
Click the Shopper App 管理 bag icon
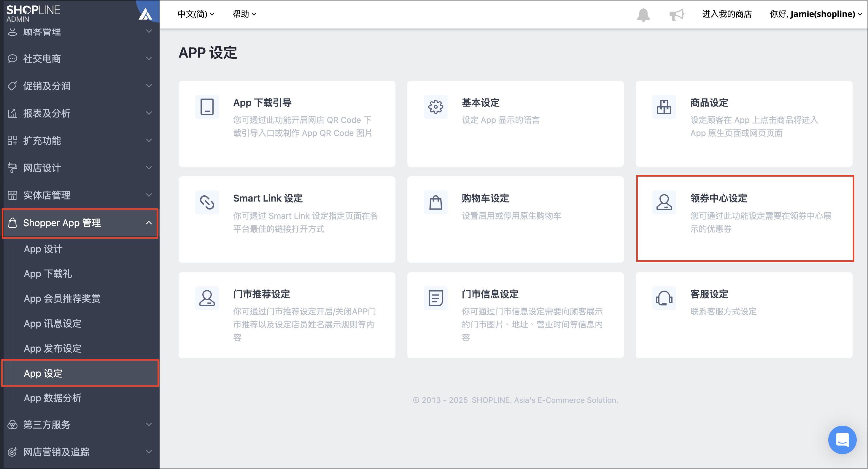[12, 223]
